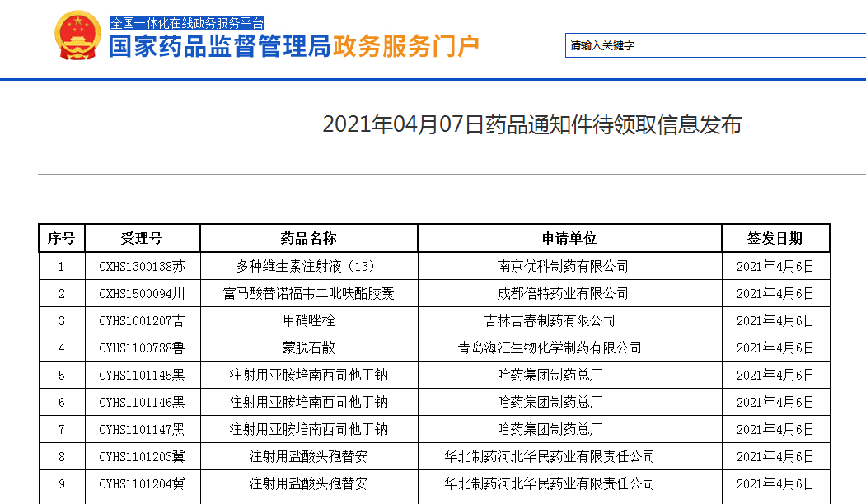Select cell CYHS1101145黑

142,376
